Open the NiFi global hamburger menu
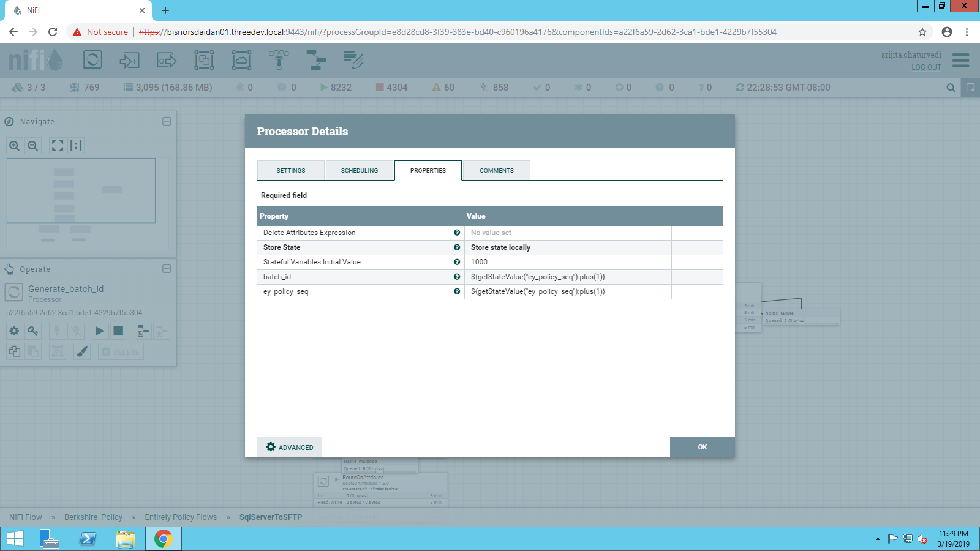This screenshot has width=980, height=551. [960, 60]
